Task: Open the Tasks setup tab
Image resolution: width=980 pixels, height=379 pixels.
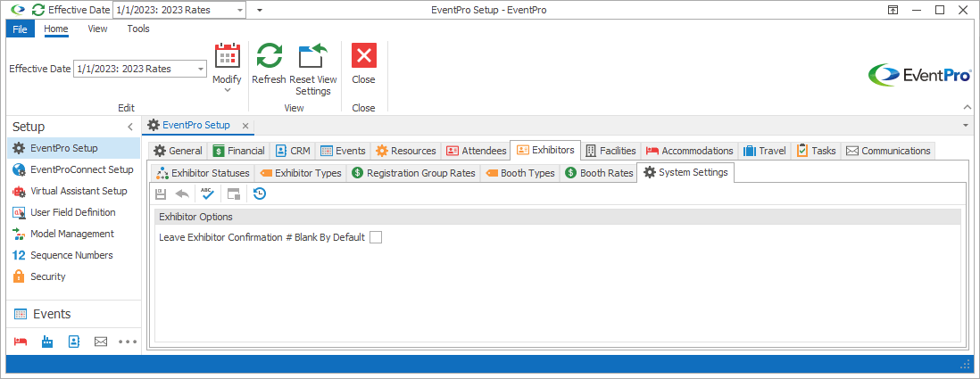Action: pos(817,151)
